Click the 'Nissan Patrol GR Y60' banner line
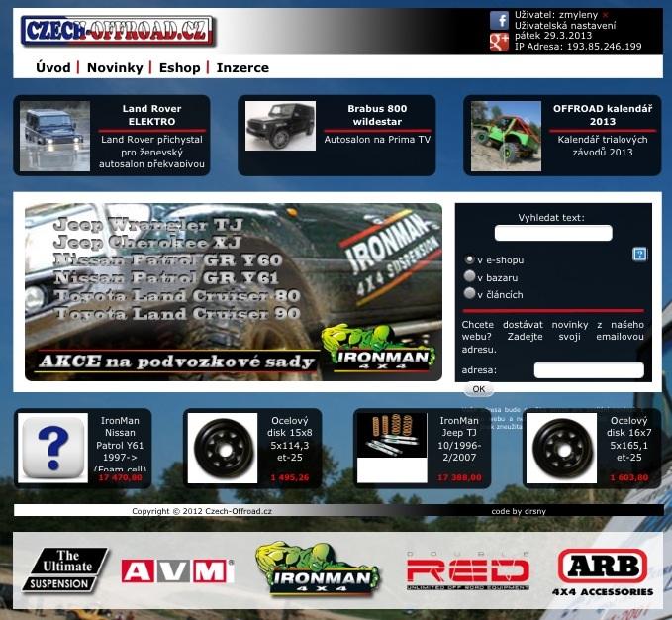The height and width of the screenshot is (620, 672). pos(168,259)
